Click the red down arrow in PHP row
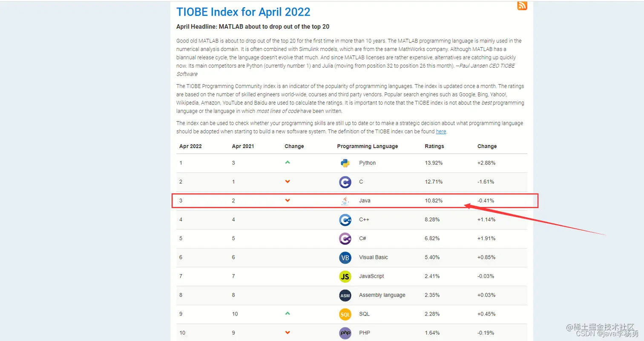This screenshot has width=644, height=341. tap(287, 332)
